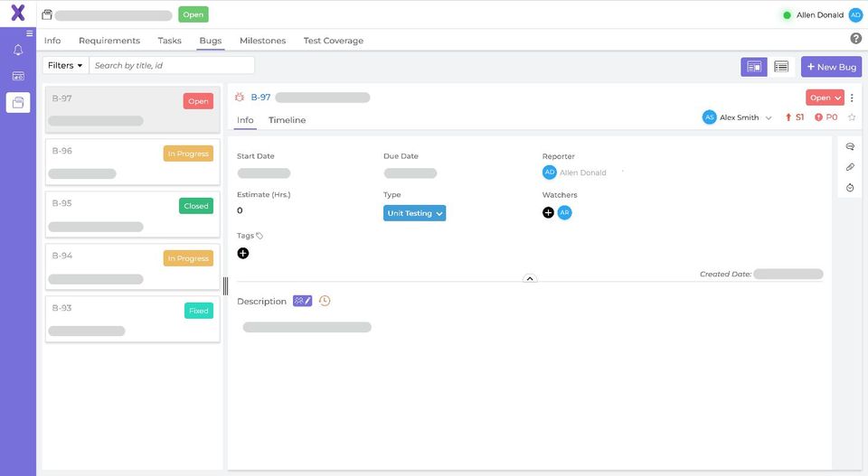
Task: Switch to the Timeline tab
Action: pos(287,120)
